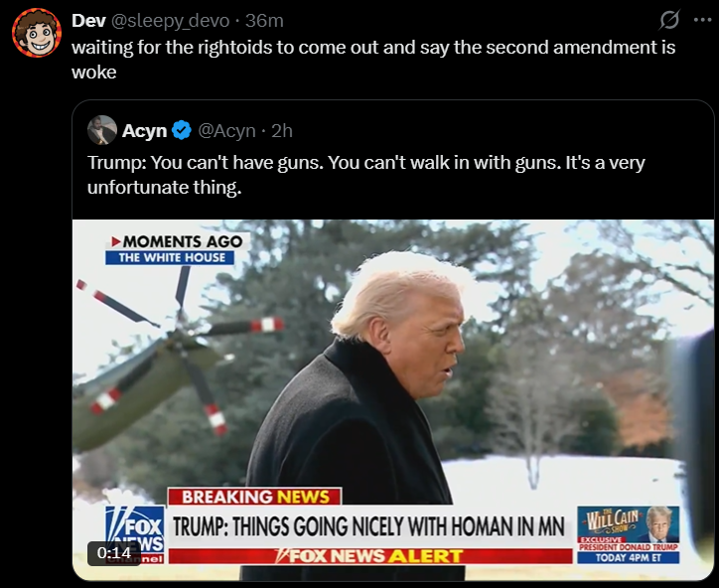Open the @sleepy_devo handle link

point(171,21)
